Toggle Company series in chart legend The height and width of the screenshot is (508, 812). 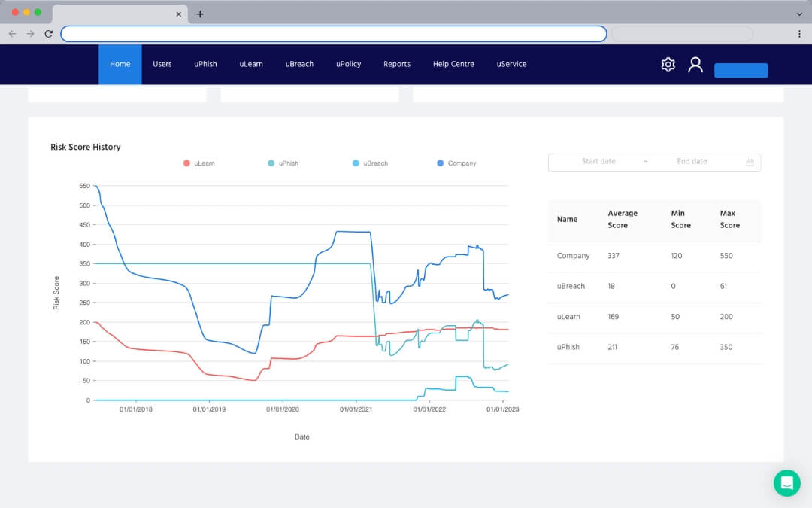456,163
